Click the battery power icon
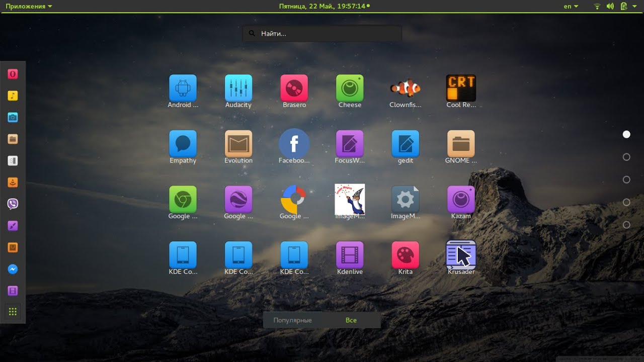Screen dimensions: 644x362 click(623, 6)
